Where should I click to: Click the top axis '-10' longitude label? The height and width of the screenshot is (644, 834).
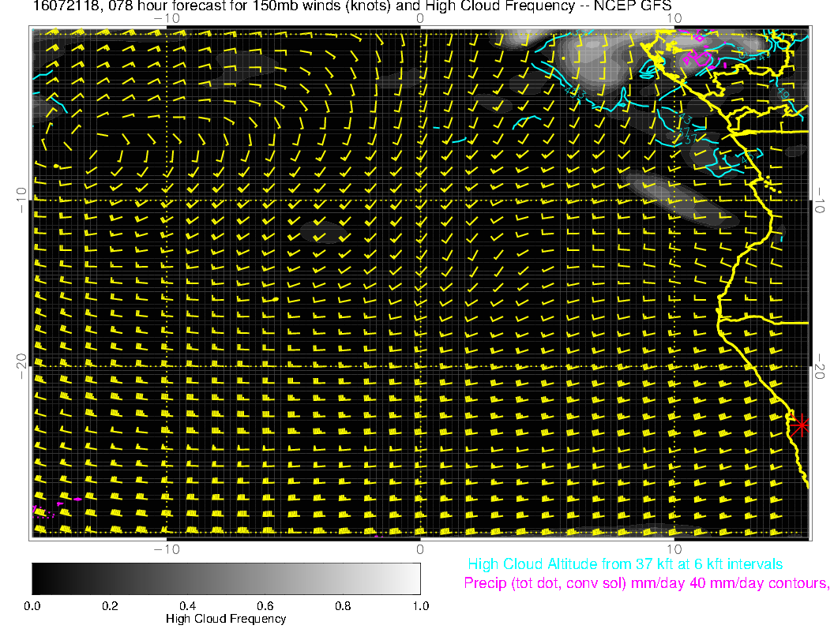pos(167,19)
